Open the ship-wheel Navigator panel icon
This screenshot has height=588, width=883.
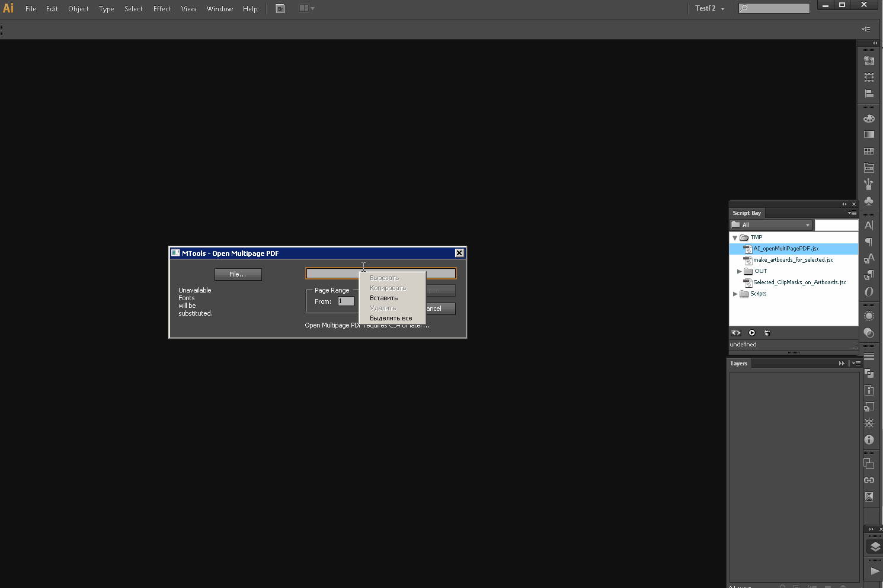869,423
